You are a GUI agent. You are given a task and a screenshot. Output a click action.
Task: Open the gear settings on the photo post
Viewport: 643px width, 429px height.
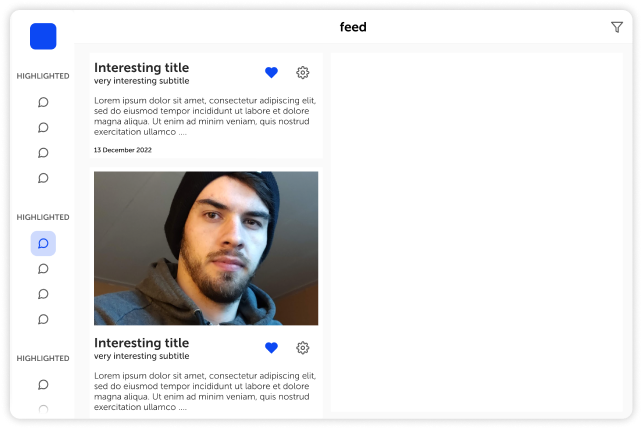(x=303, y=348)
